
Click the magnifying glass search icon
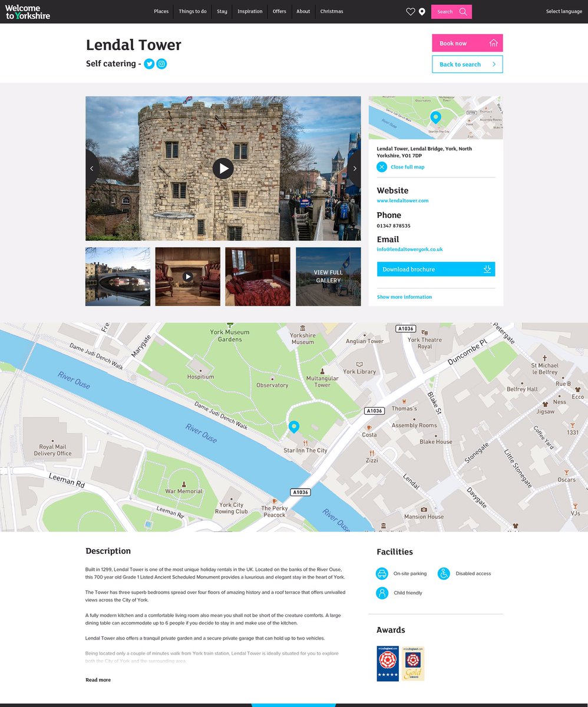click(463, 11)
